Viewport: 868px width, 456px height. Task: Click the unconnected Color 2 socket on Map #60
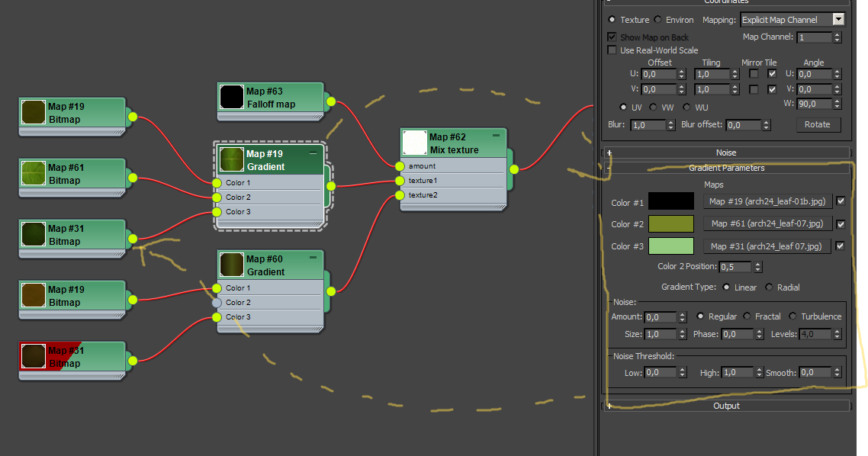tap(217, 303)
